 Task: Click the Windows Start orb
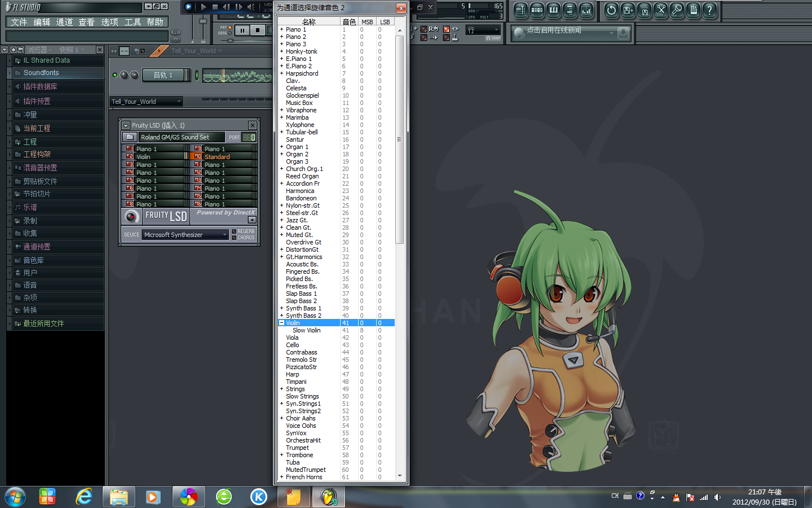click(x=15, y=497)
